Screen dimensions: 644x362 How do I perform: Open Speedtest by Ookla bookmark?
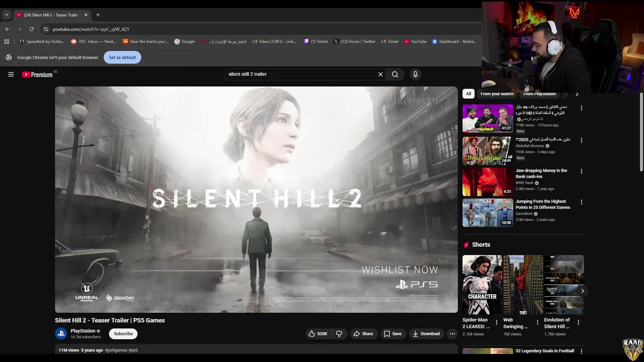click(42, 42)
